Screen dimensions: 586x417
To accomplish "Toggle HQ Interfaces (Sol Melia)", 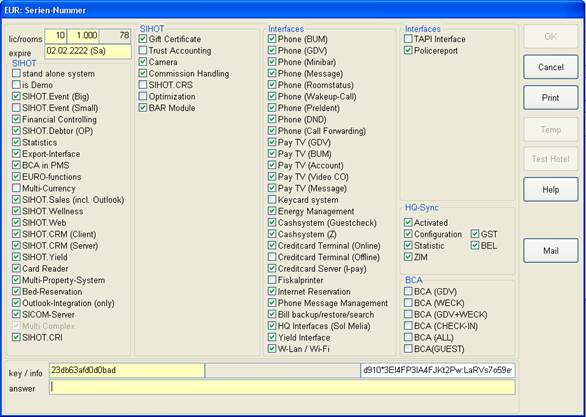I will [272, 326].
